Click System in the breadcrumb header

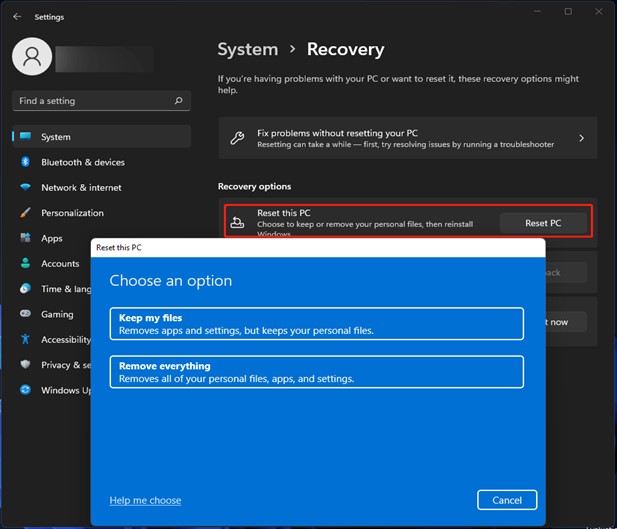pyautogui.click(x=247, y=49)
